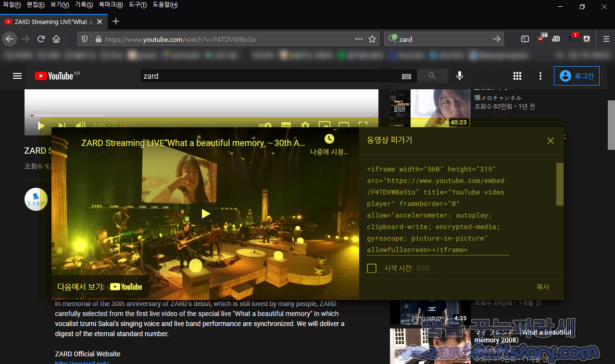
Task: Open page actions three-dot menu
Action: (x=359, y=39)
